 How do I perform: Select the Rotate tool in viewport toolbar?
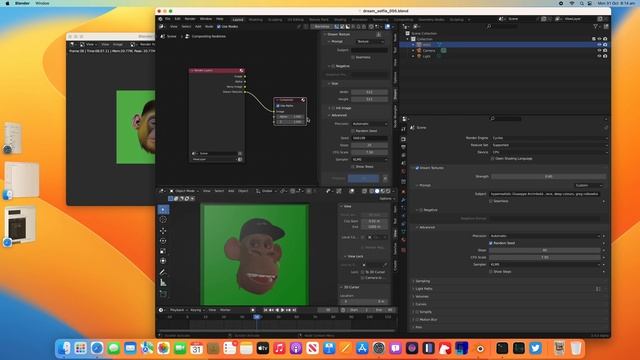click(163, 241)
